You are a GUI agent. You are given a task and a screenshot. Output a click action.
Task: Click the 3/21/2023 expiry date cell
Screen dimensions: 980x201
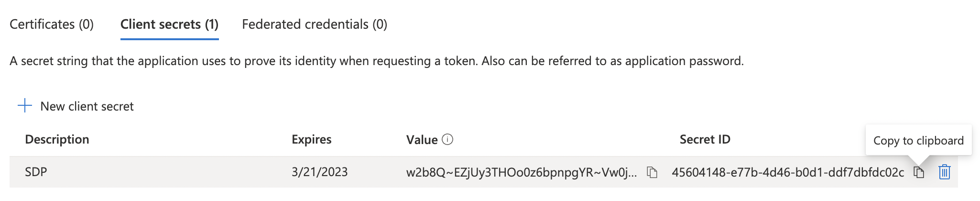(x=319, y=172)
